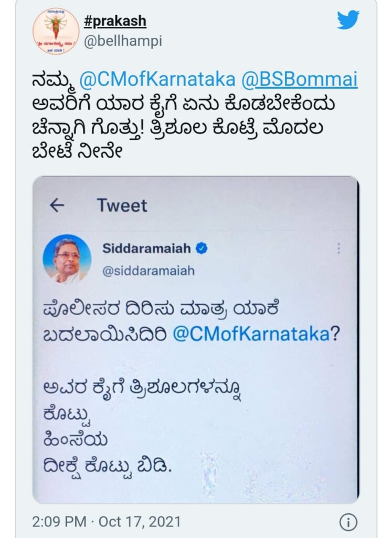Viewport: 392px width, 538px height.
Task: Go back using the arrow next to Tweet
Action: tap(57, 205)
